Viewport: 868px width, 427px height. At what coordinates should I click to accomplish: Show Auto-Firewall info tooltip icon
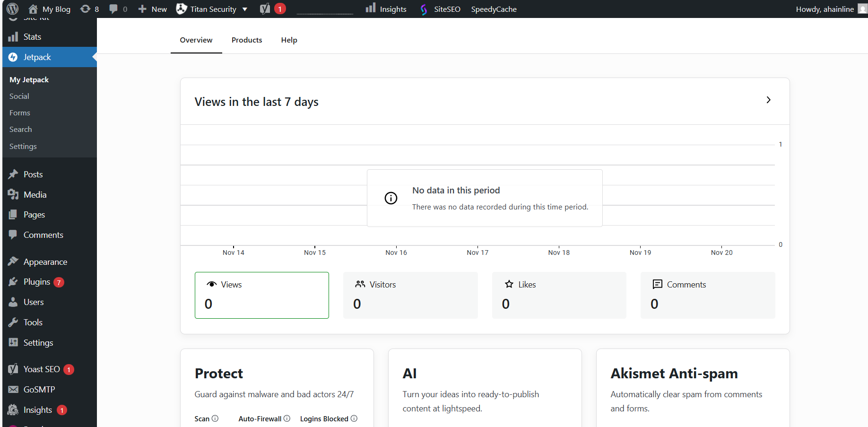click(x=287, y=418)
